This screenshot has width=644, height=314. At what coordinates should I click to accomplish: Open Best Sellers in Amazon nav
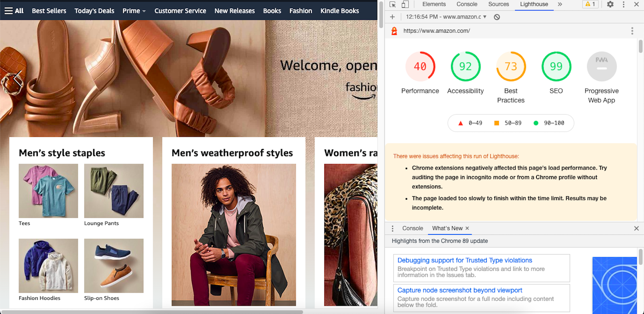coord(49,11)
